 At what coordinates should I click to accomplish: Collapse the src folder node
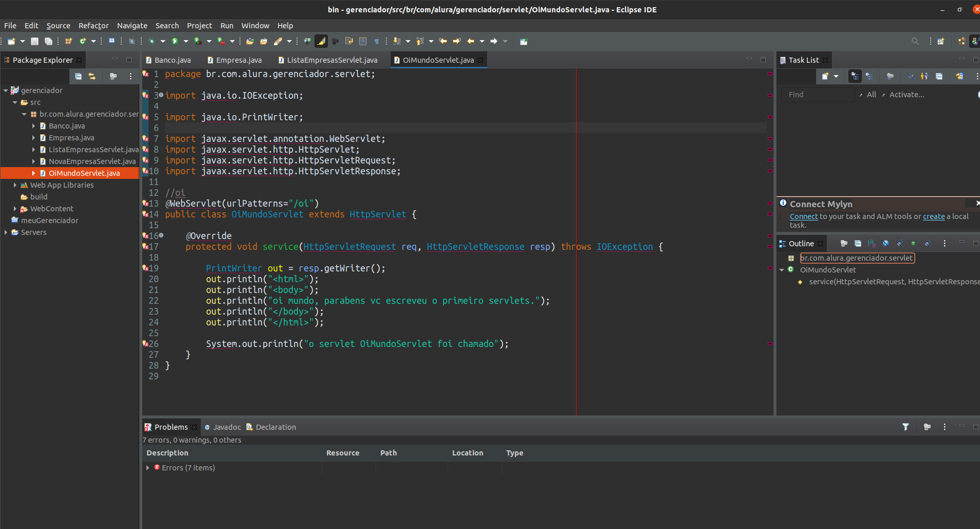coord(15,102)
